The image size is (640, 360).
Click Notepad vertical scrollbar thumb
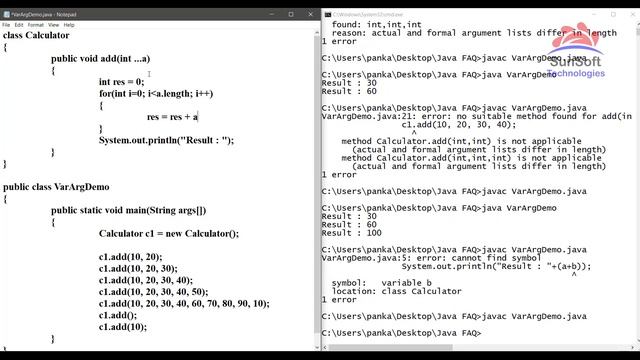pyautogui.click(x=317, y=184)
